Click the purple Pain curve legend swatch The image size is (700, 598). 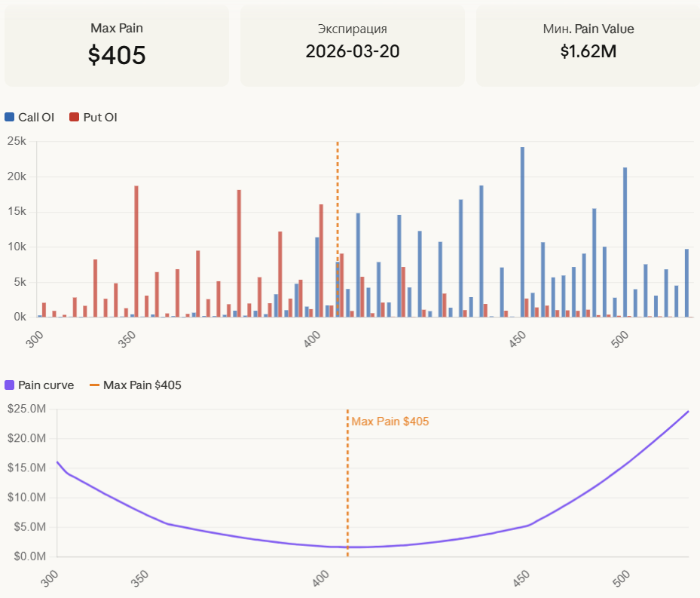point(10,385)
